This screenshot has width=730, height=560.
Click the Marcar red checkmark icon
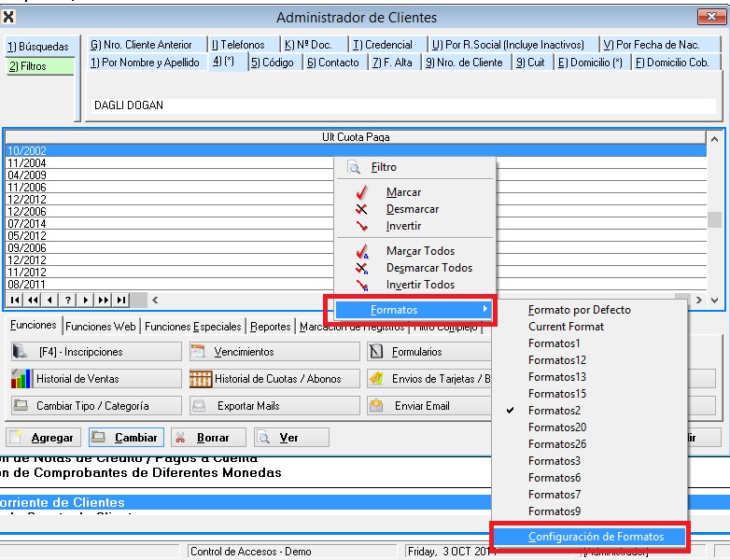tap(361, 192)
